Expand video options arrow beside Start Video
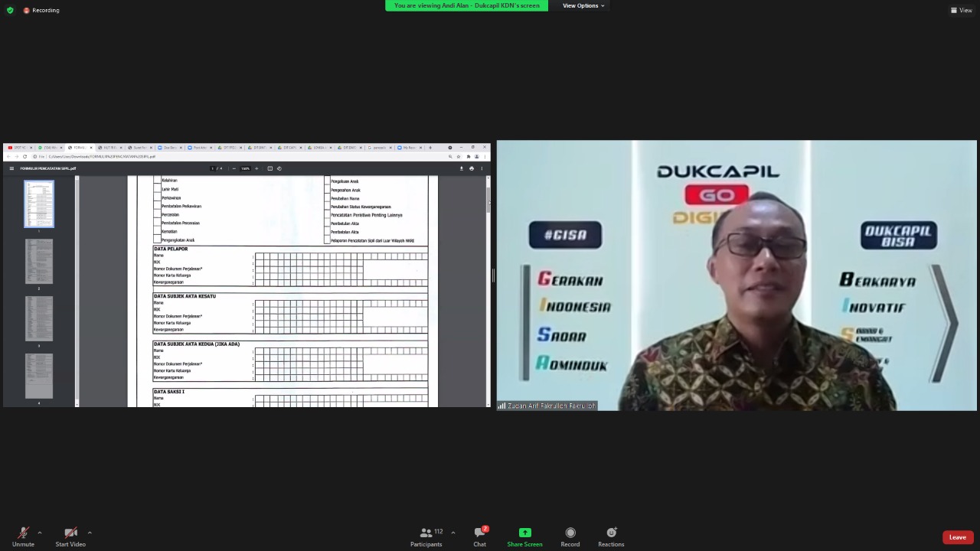 point(90,533)
